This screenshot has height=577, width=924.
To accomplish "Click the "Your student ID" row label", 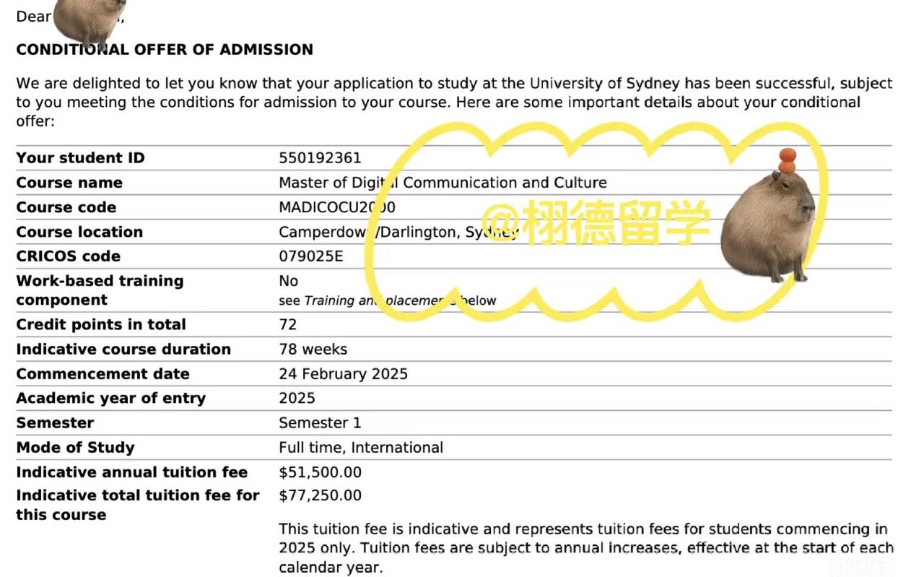I will tap(80, 158).
